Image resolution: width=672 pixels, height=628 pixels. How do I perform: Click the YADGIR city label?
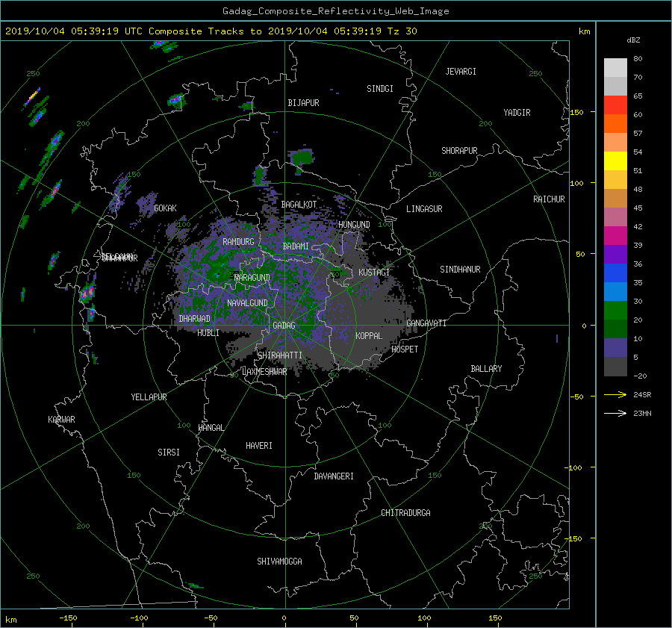pyautogui.click(x=517, y=113)
